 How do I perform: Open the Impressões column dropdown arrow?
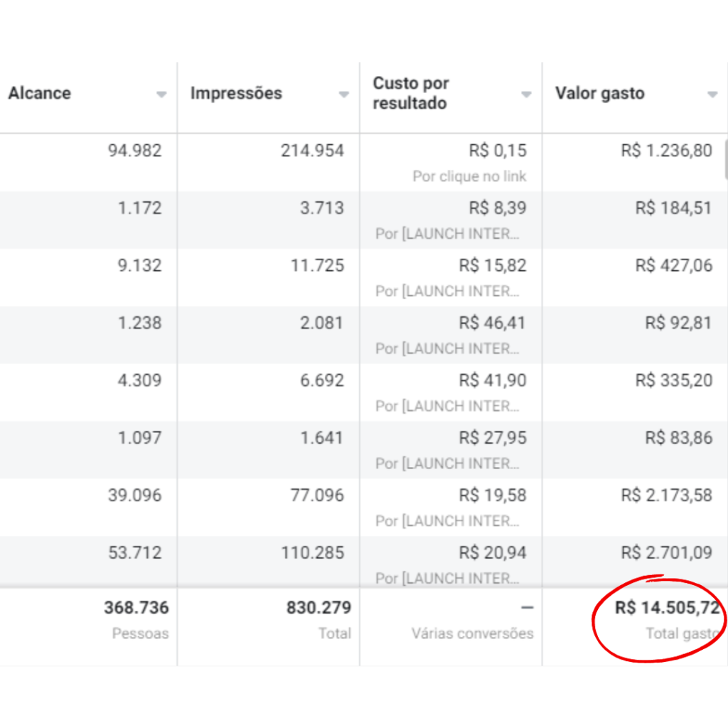click(x=343, y=95)
